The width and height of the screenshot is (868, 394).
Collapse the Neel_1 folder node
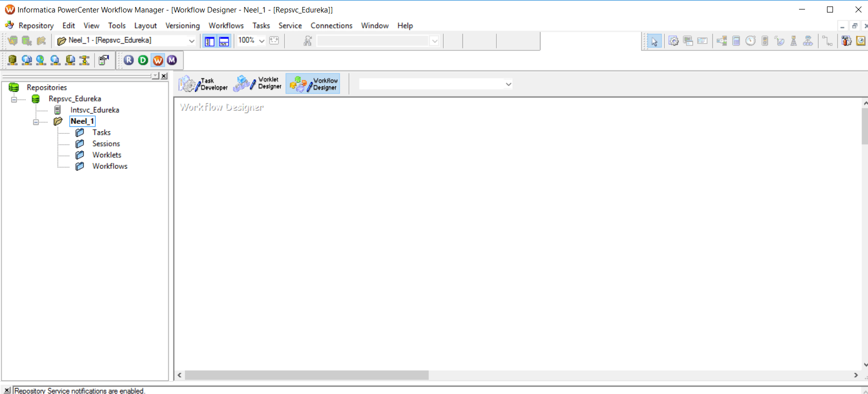click(x=35, y=122)
